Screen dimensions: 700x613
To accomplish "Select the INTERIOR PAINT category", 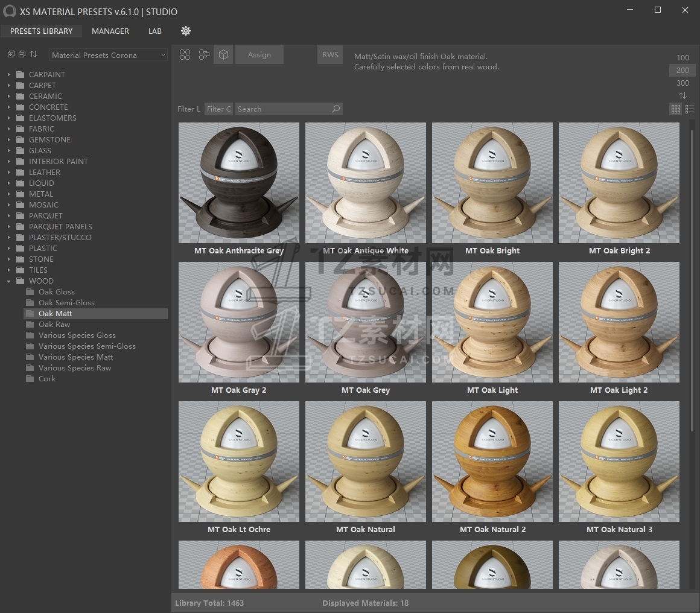I will tap(59, 161).
